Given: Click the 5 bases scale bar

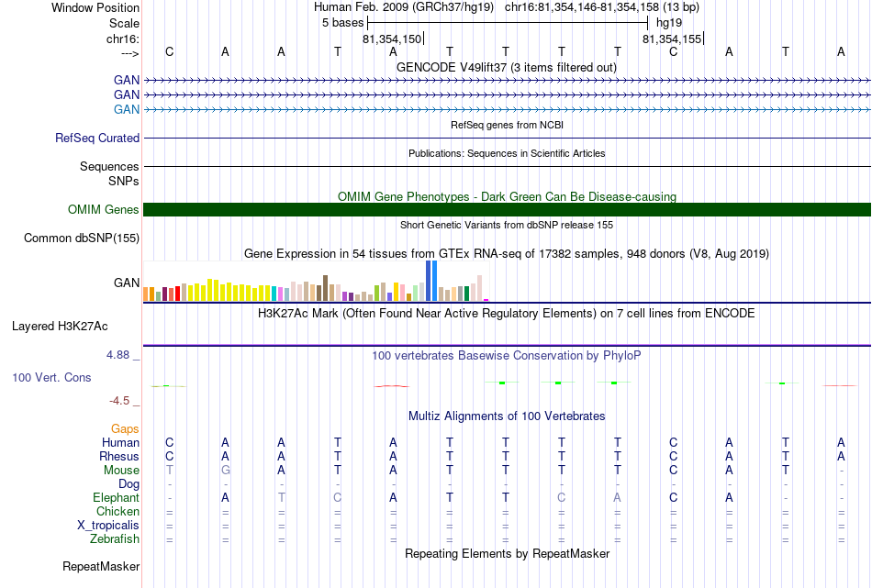Looking at the screenshot, I should 508,23.
